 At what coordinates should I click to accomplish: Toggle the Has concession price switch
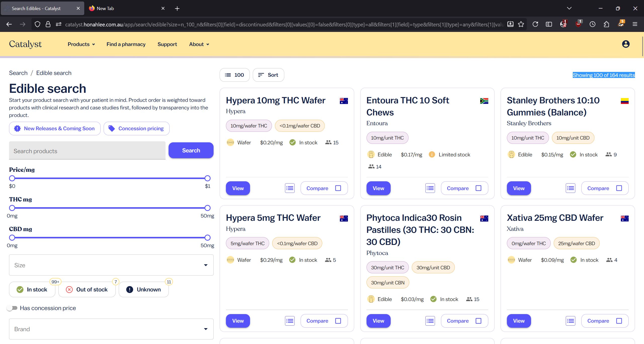point(12,308)
